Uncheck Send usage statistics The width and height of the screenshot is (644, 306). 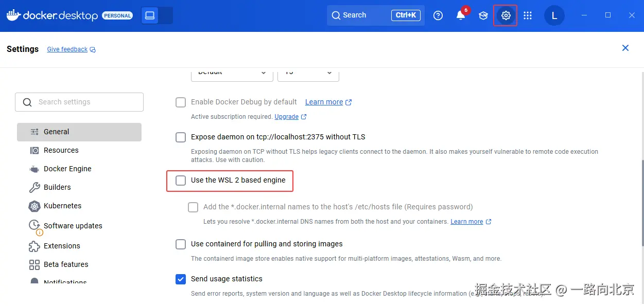[x=181, y=279]
